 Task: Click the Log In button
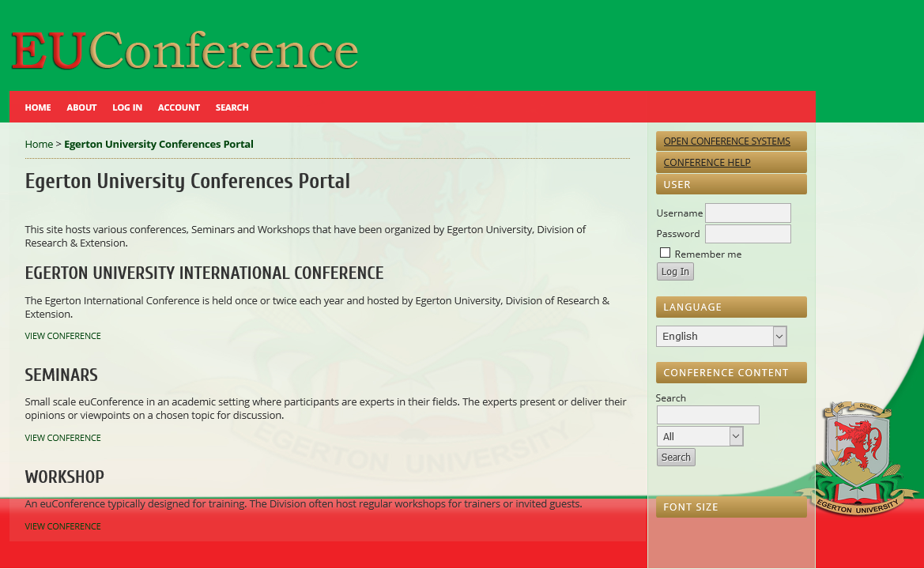click(675, 272)
